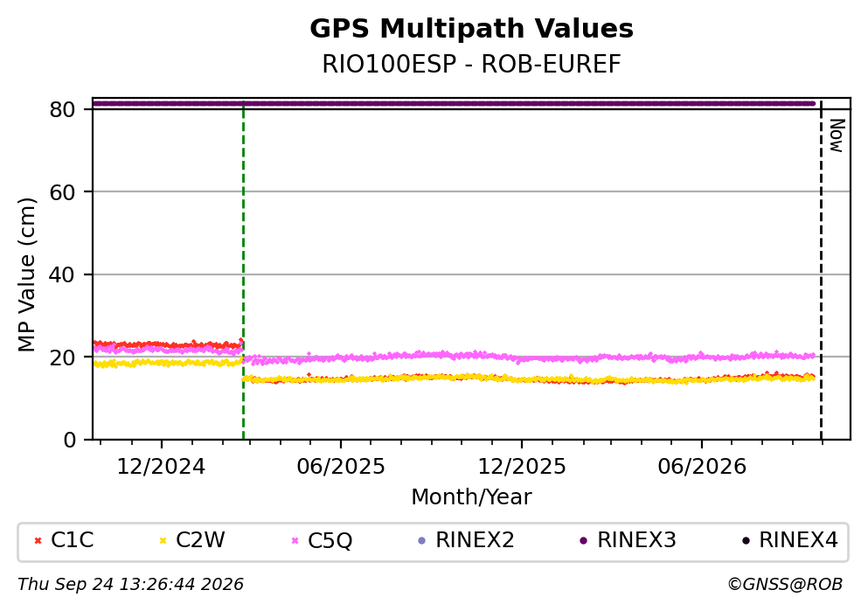Select the C5Q legend label
This screenshot has height=611, width=868.
coord(330,540)
